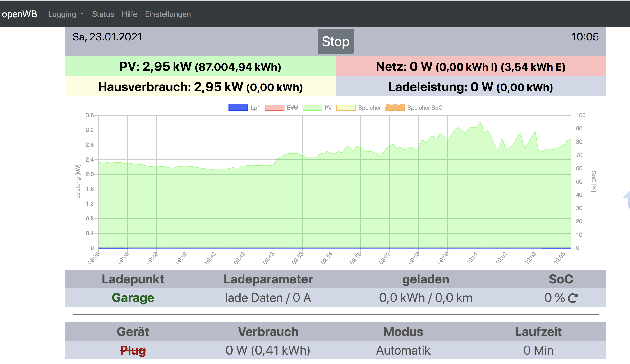
Task: Click the PV power display tile
Action: pos(200,66)
